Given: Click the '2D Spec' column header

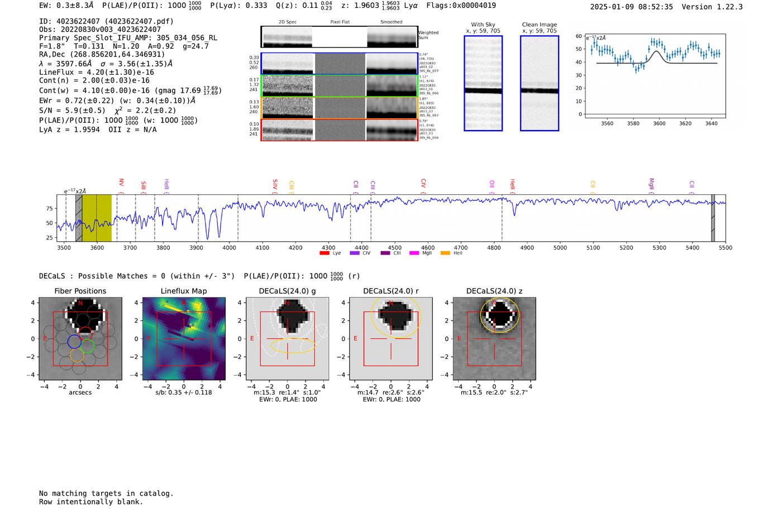Looking at the screenshot, I should [288, 22].
